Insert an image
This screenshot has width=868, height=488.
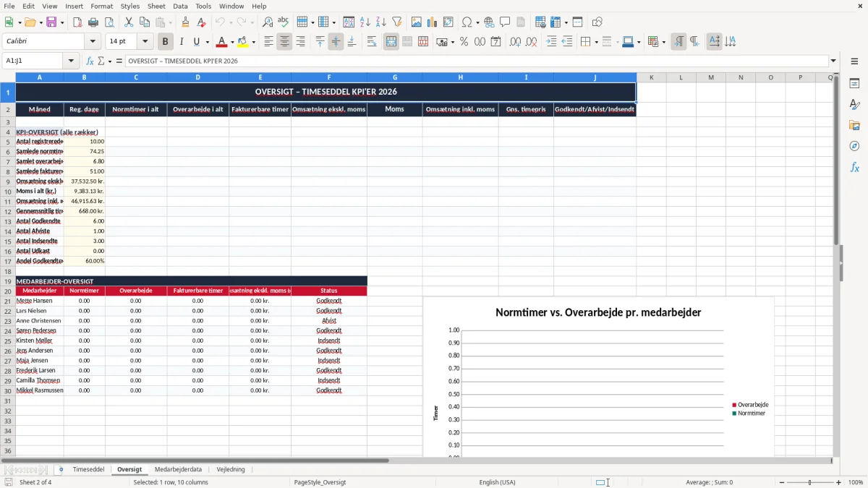coord(417,22)
